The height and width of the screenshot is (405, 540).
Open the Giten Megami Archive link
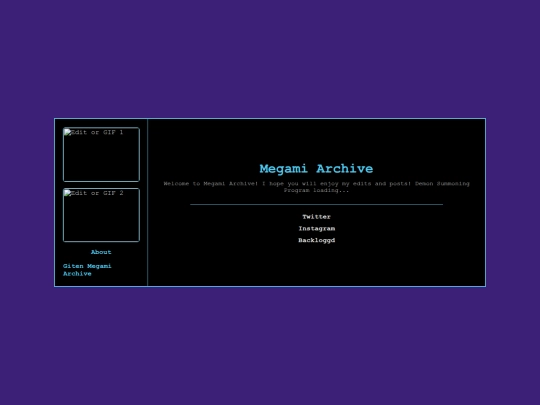87,270
